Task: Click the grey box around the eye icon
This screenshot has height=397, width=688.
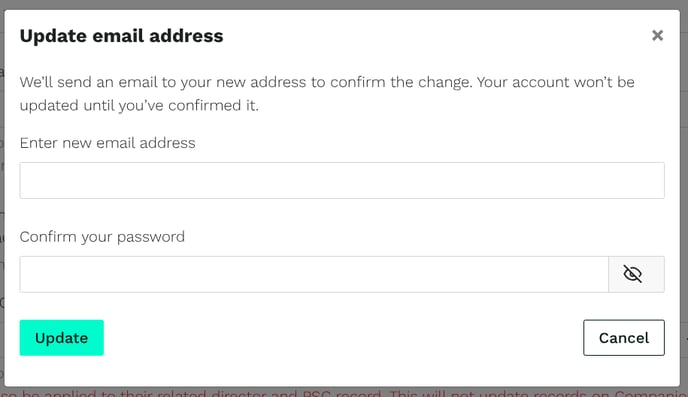Action: click(637, 274)
